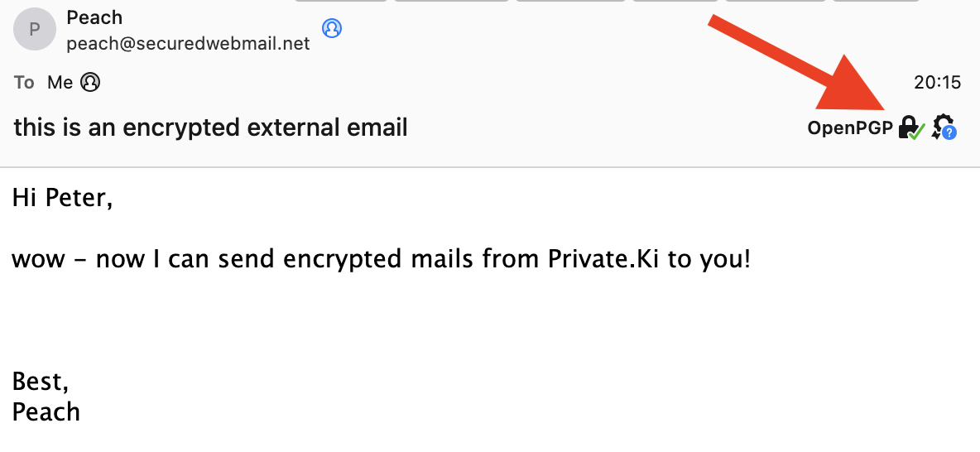Click the subject line about encrypted external email
Screen dimensions: 980x452
click(x=210, y=127)
